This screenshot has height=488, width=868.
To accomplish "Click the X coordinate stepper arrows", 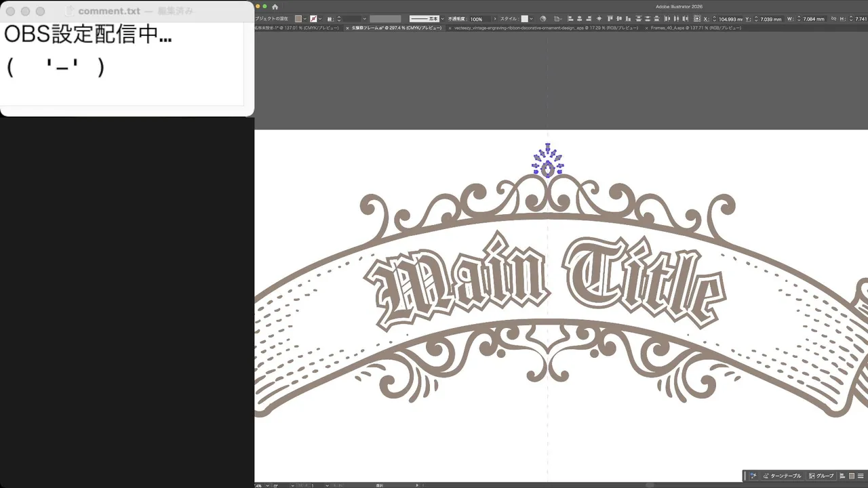I will click(x=714, y=19).
